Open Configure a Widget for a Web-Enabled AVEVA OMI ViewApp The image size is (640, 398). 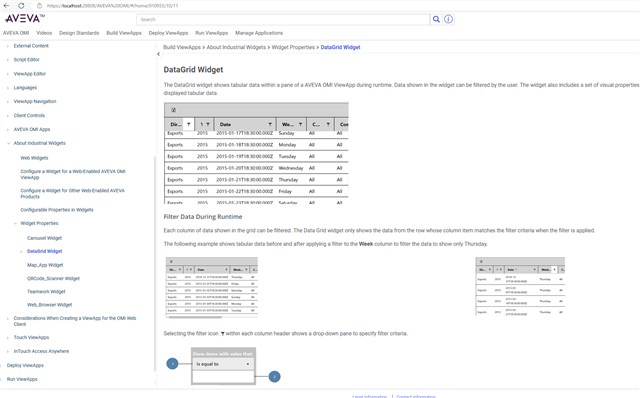click(x=73, y=174)
